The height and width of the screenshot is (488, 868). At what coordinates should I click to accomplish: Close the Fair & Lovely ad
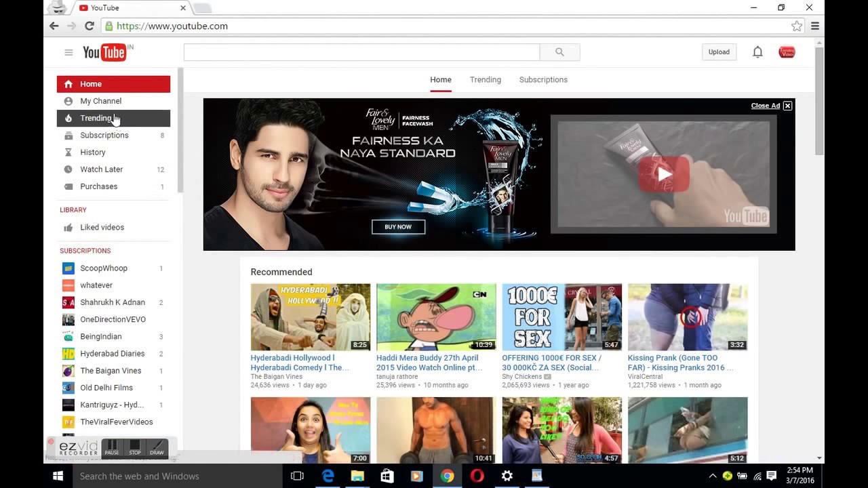[x=787, y=106]
